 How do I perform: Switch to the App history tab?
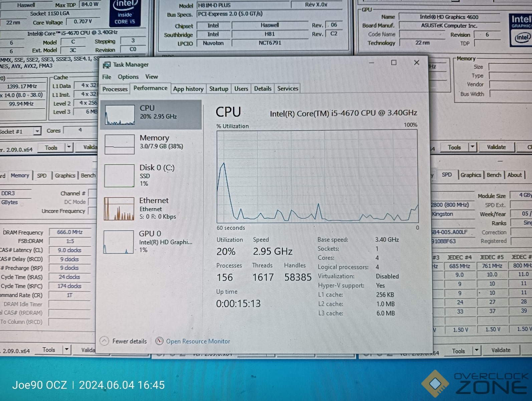tap(188, 89)
